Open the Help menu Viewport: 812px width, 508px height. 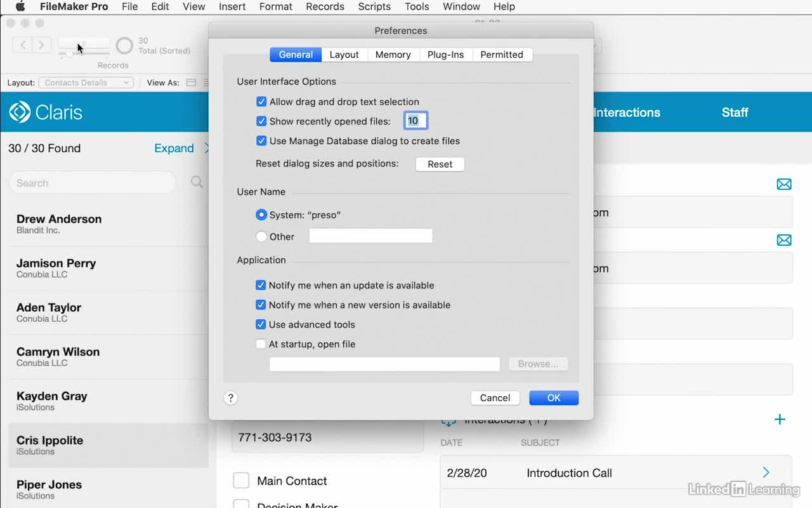(x=504, y=6)
